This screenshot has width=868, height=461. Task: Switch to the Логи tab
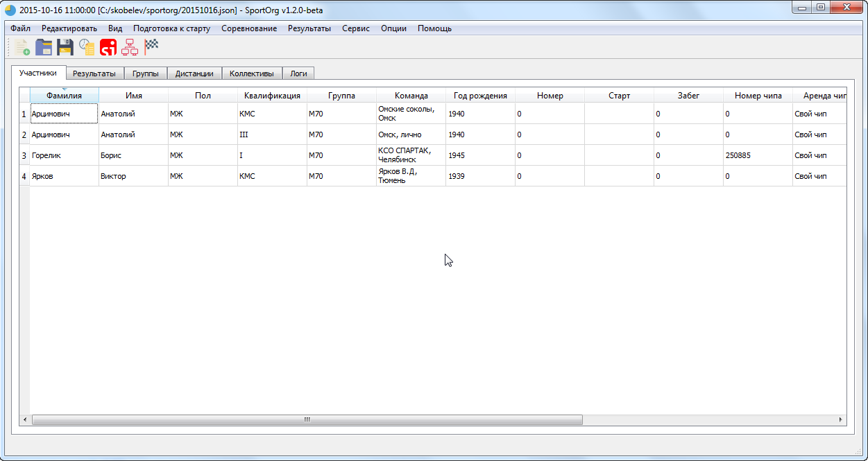pyautogui.click(x=298, y=73)
